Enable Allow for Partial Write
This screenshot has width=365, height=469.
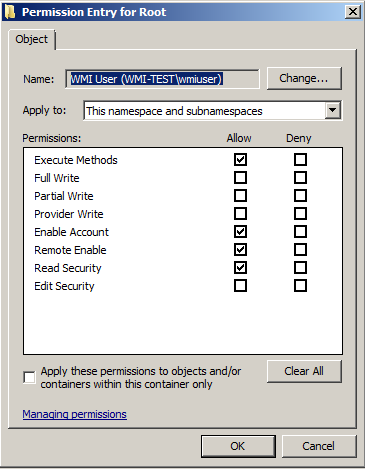(240, 196)
